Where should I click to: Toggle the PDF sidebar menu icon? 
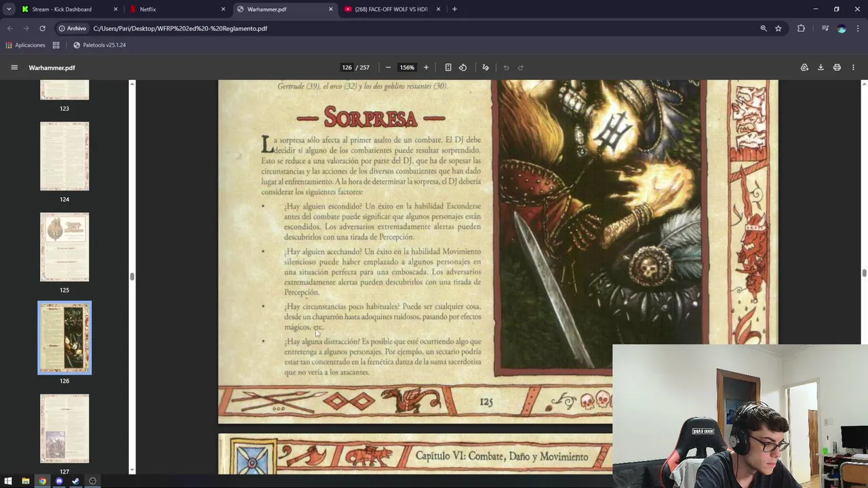[x=14, y=67]
